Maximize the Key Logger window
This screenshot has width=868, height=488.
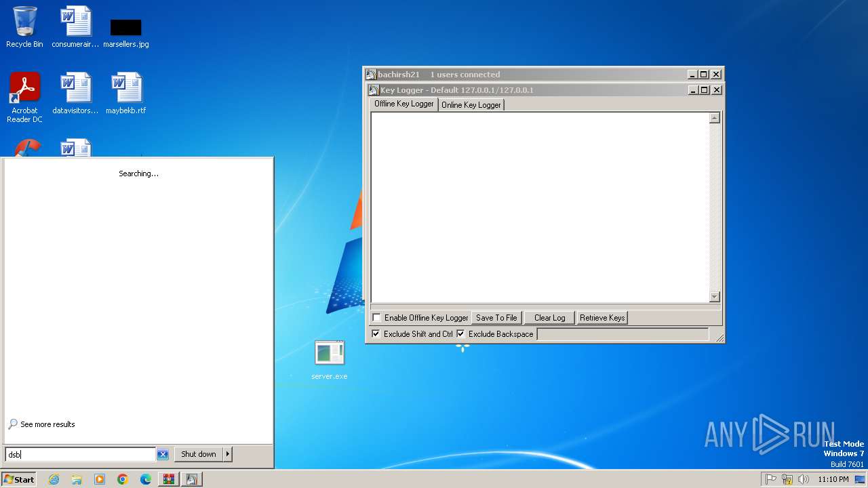click(x=704, y=90)
